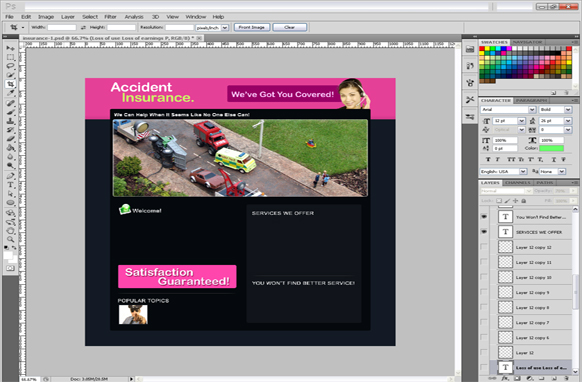The image size is (582, 382).
Task: Show Layer 12 copy 12
Action: tap(484, 247)
